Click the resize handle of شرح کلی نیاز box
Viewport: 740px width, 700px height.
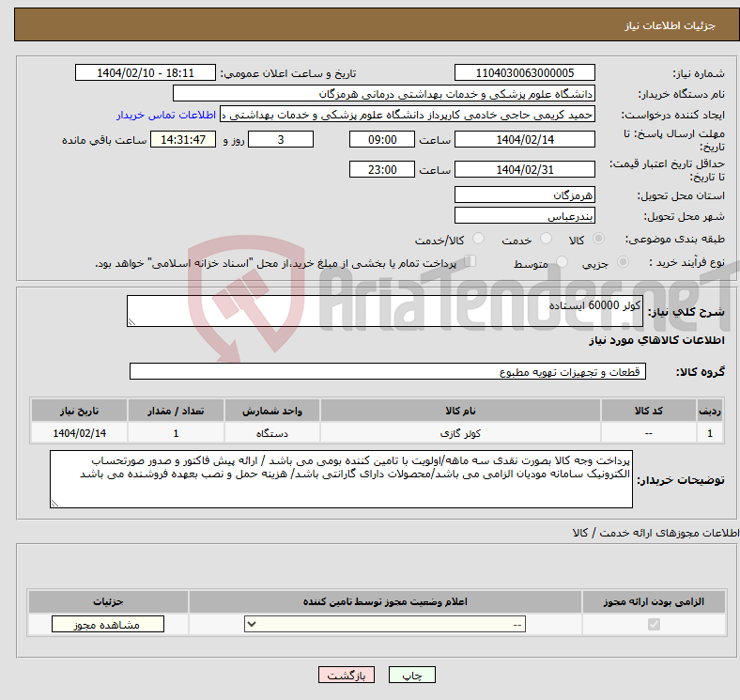point(131,322)
